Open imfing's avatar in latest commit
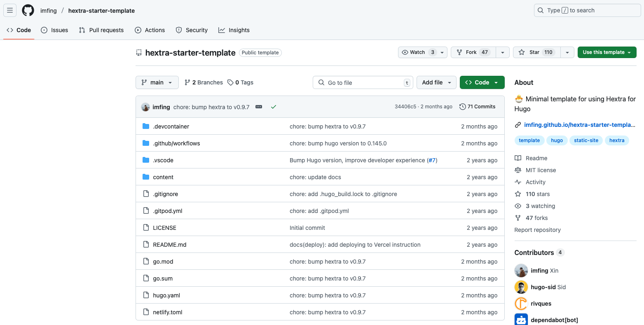The image size is (644, 325). click(145, 107)
